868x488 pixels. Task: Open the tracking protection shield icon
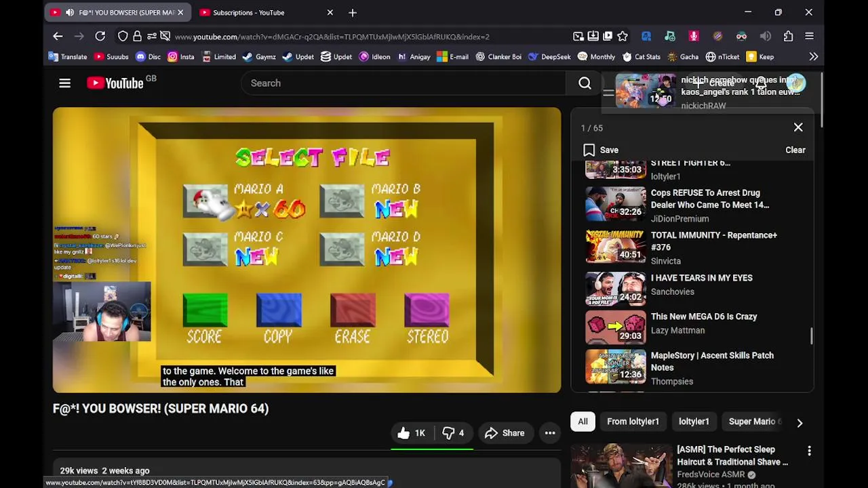(x=123, y=37)
